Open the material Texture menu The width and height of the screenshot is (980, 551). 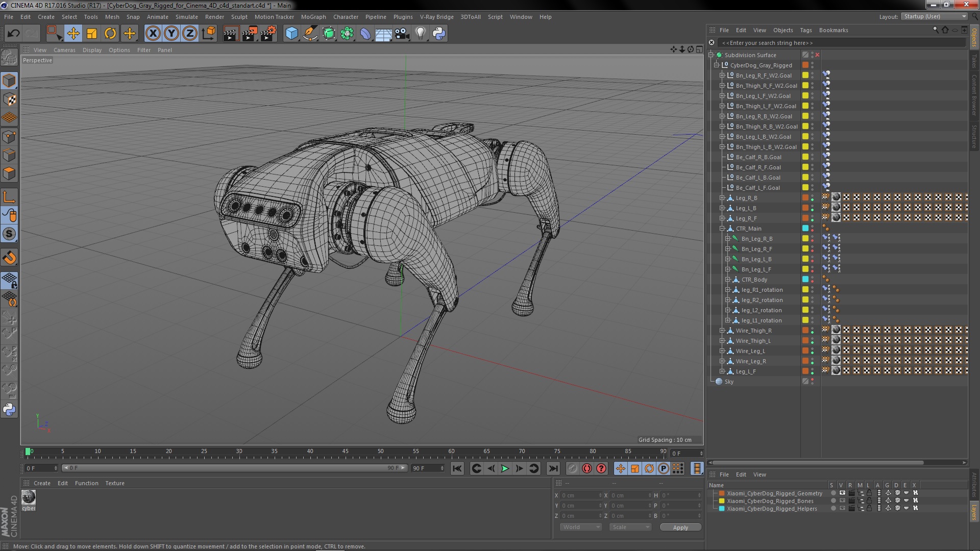point(115,483)
